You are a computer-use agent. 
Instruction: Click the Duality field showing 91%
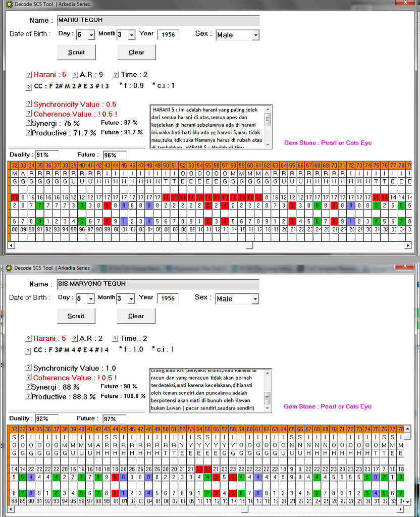(46, 154)
